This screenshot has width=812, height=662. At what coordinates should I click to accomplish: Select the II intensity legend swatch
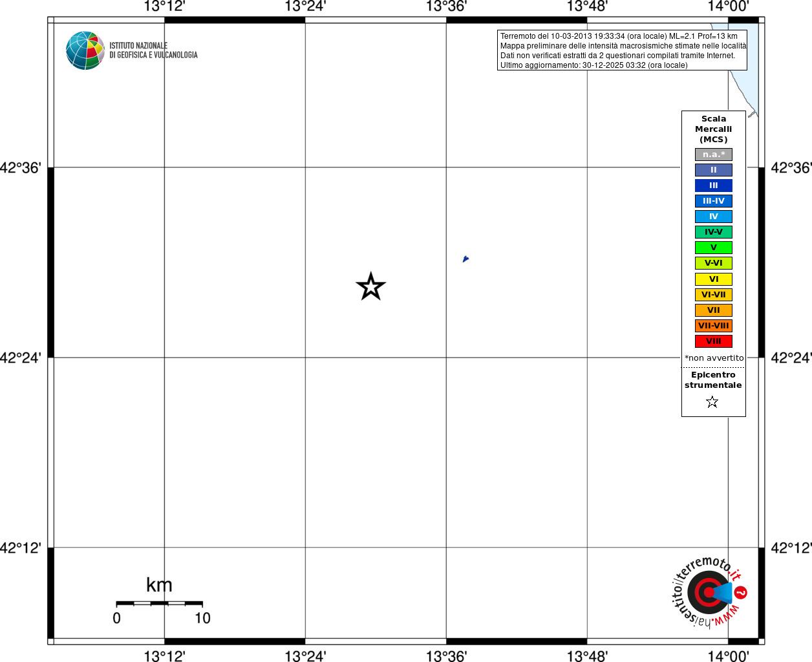point(714,170)
